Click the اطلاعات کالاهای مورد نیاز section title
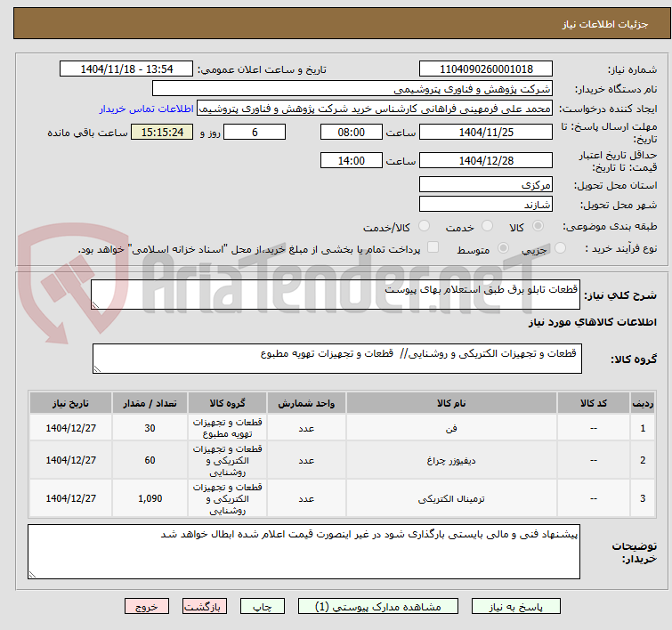672x630 pixels. [x=592, y=322]
